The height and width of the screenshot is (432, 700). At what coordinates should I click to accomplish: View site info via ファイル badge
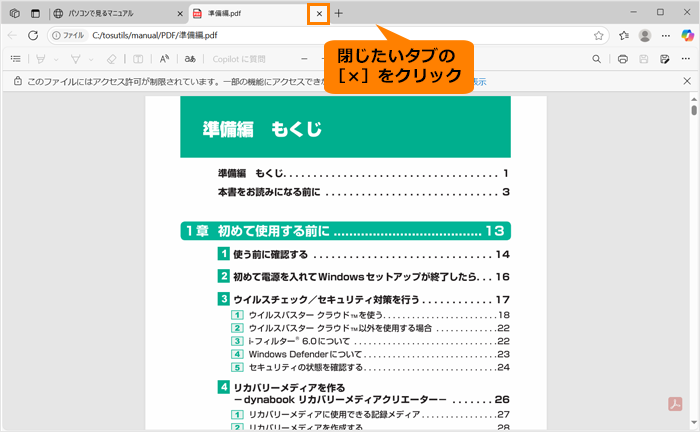tap(68, 35)
